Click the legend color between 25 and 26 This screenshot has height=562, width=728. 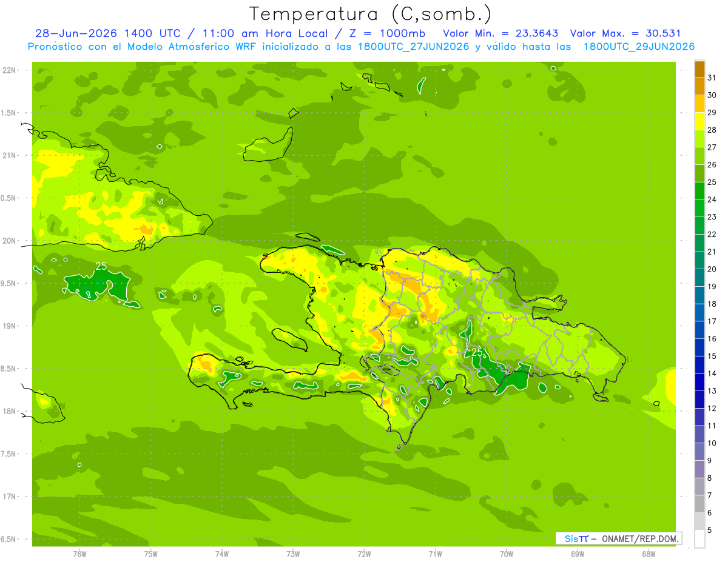click(699, 174)
